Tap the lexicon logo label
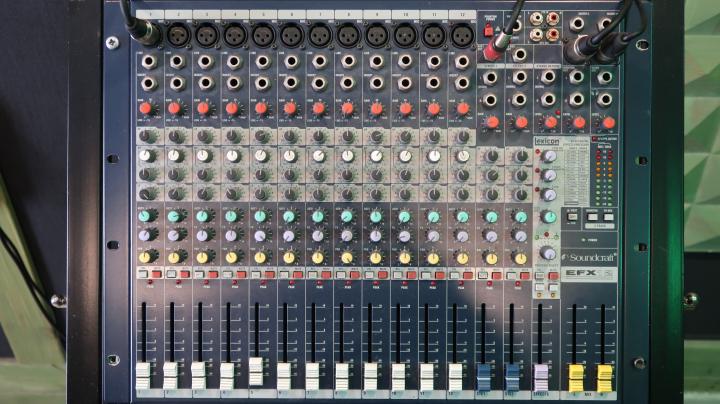Screen dimensions: 720x404 [x=547, y=141]
